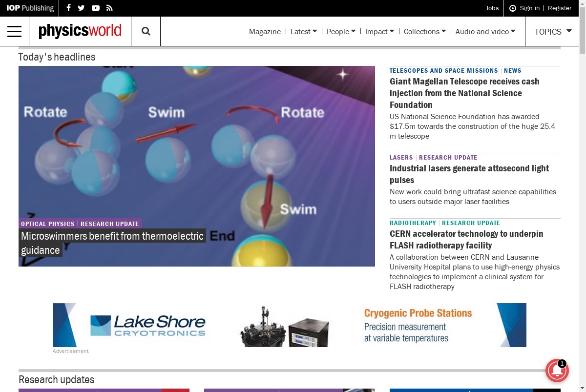Click the search magnifier icon
This screenshot has height=392, width=586.
click(x=146, y=31)
